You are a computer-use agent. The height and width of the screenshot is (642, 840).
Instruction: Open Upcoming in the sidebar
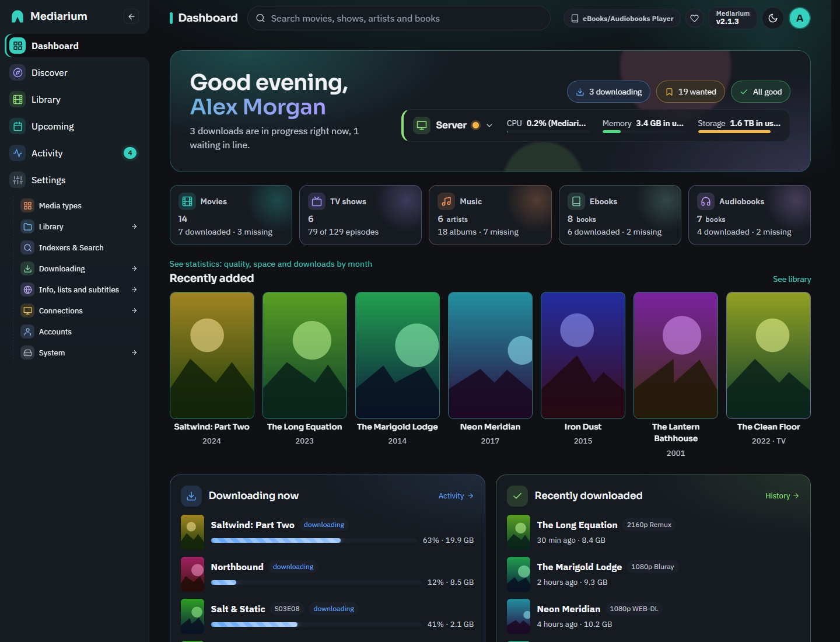click(75, 127)
